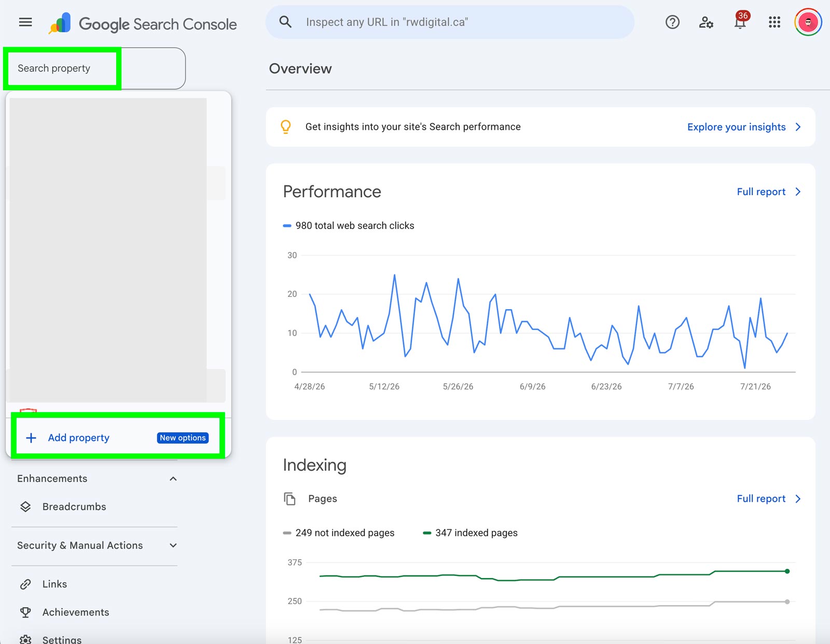This screenshot has height=644, width=830.
Task: Click the Indexing card title
Action: pos(314,465)
